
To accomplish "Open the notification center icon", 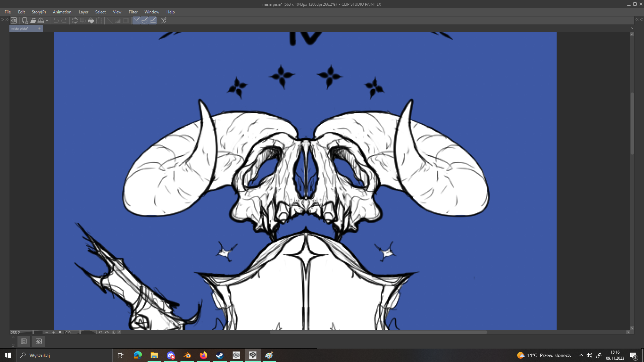I will click(633, 356).
